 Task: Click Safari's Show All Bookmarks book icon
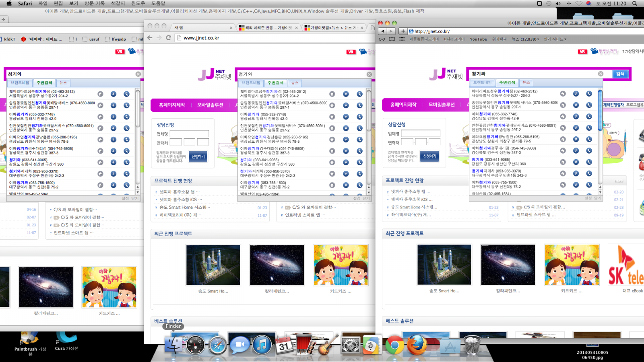coord(392,39)
